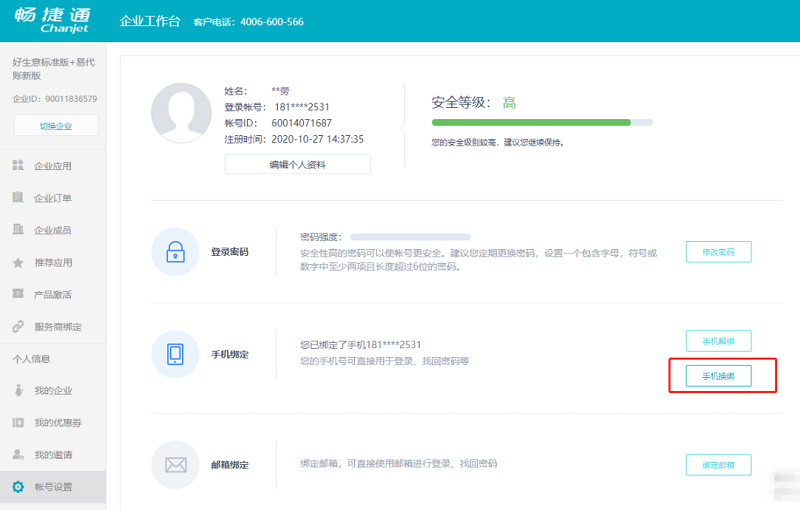
Task: Click the 推荐应用 star icon
Action: pyautogui.click(x=18, y=263)
